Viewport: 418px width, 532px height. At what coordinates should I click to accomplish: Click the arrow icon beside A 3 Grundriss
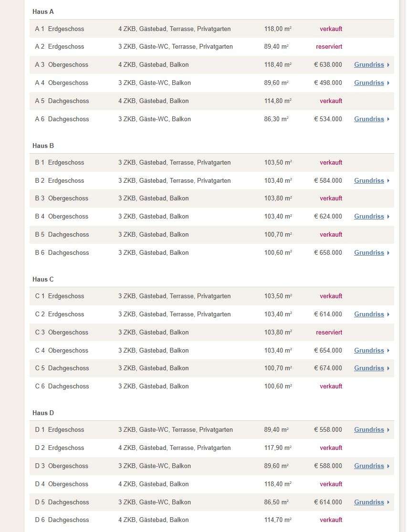point(388,65)
